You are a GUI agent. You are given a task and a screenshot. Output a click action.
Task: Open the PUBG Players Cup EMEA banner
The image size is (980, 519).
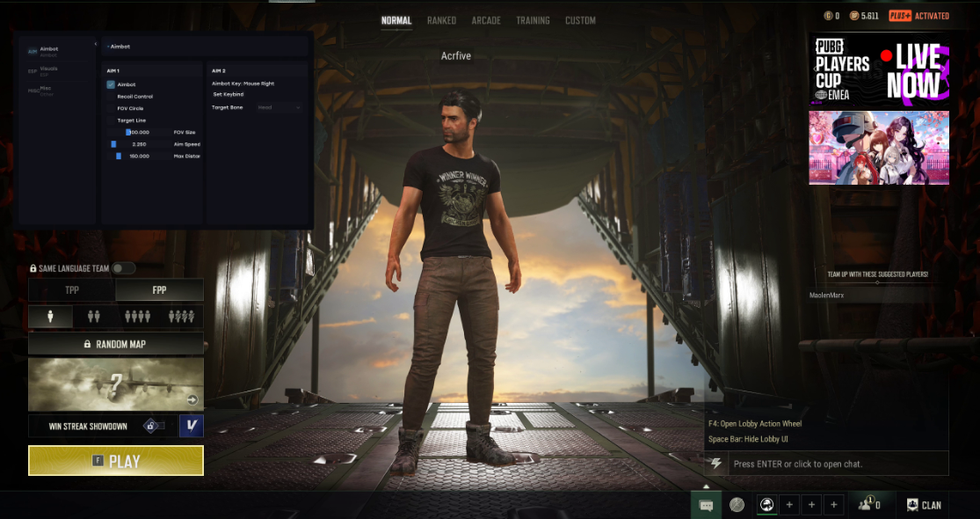pos(879,69)
